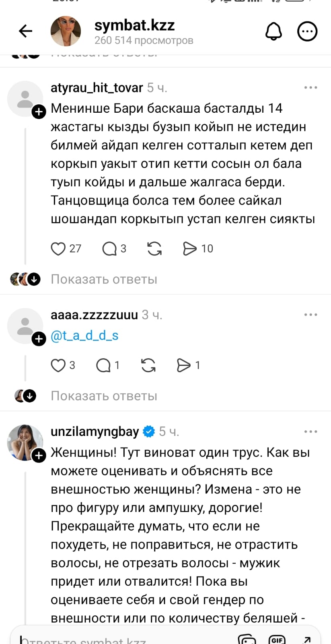
Task: Repost the aaaa.zzzzzuuu comment
Action: coord(148,365)
